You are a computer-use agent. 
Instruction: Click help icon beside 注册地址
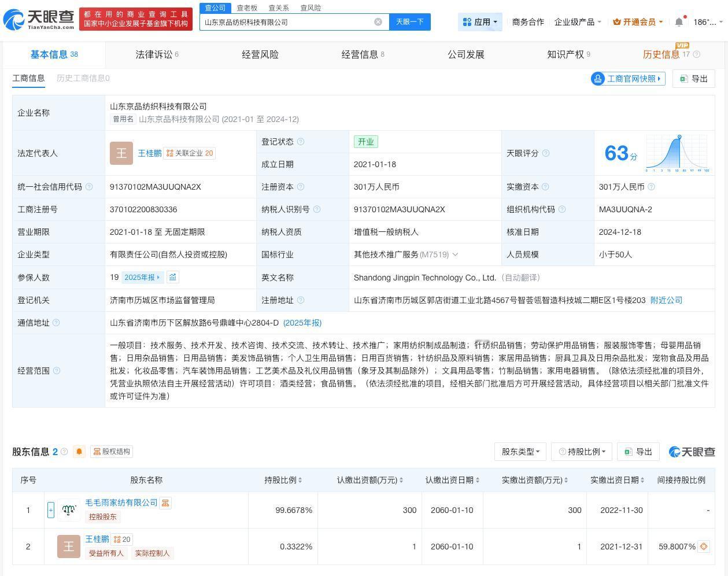point(301,300)
